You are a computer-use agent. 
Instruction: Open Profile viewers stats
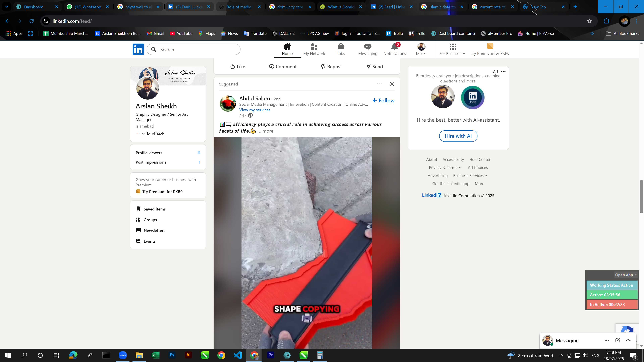[x=168, y=153]
